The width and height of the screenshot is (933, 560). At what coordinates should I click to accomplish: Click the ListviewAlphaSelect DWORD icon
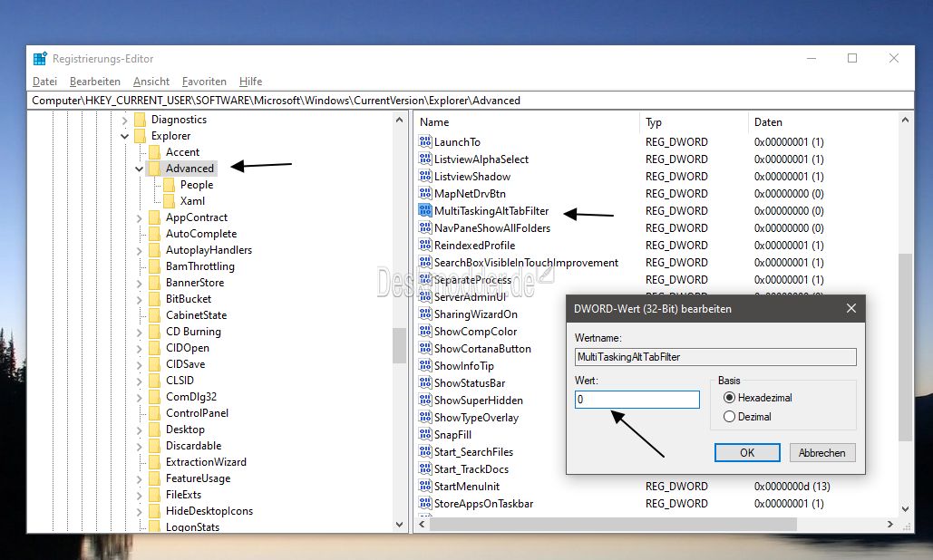pyautogui.click(x=425, y=159)
